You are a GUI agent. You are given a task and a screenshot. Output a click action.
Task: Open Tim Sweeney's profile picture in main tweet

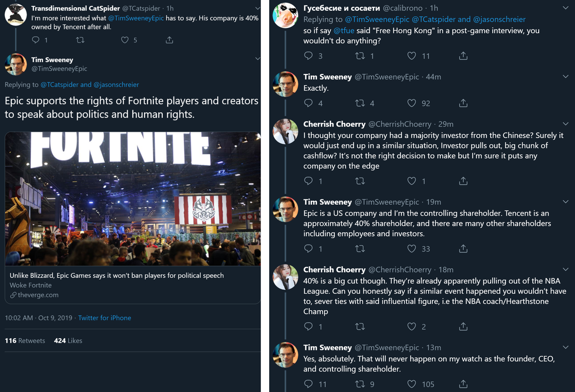click(16, 64)
